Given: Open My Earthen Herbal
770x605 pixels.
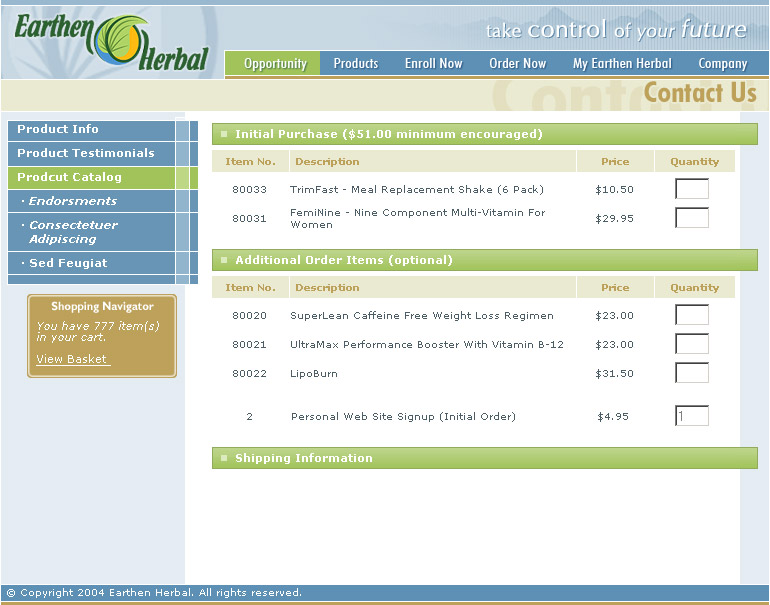Looking at the screenshot, I should [622, 63].
